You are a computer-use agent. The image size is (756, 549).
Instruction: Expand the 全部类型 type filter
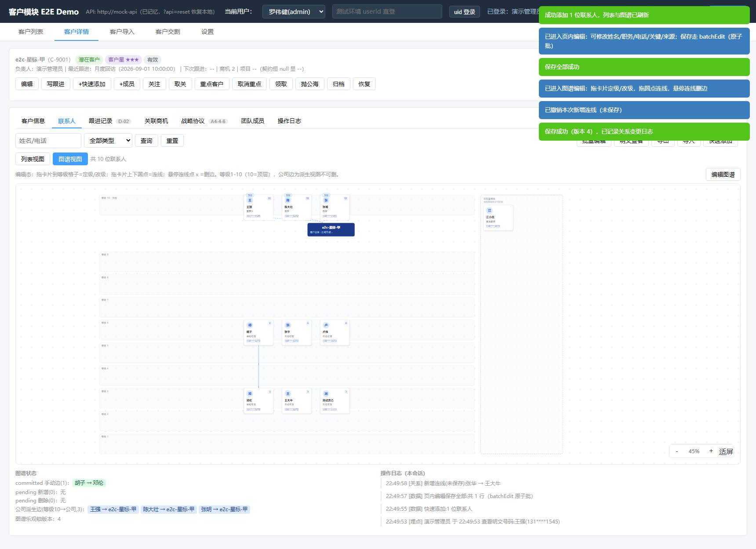coord(108,141)
